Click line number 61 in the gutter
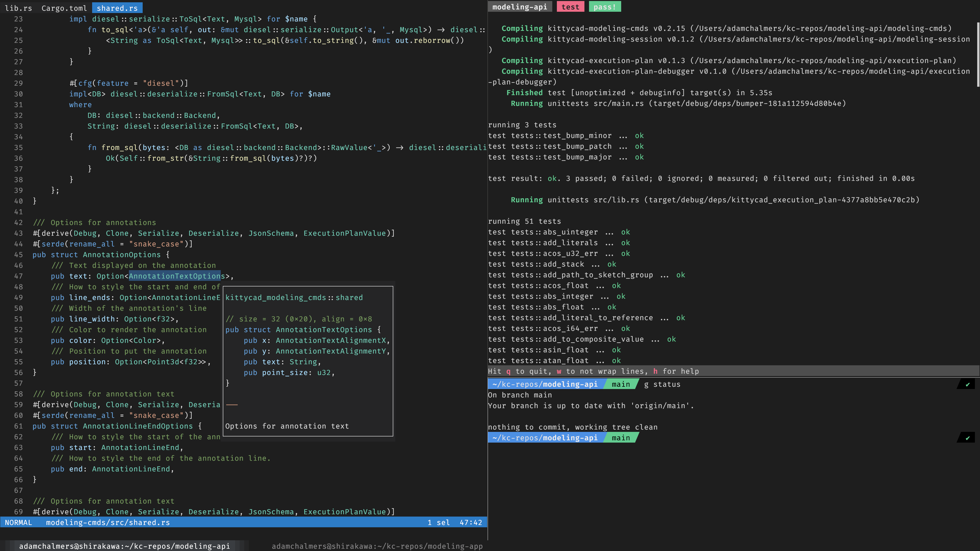980x551 pixels. (18, 426)
